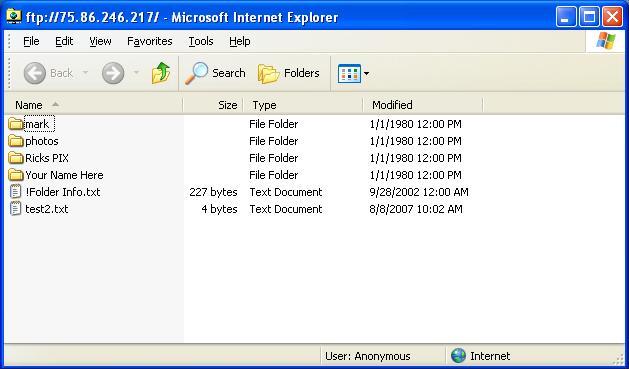629x369 pixels.
Task: Open the Back history dropdown arrow
Action: [x=85, y=73]
